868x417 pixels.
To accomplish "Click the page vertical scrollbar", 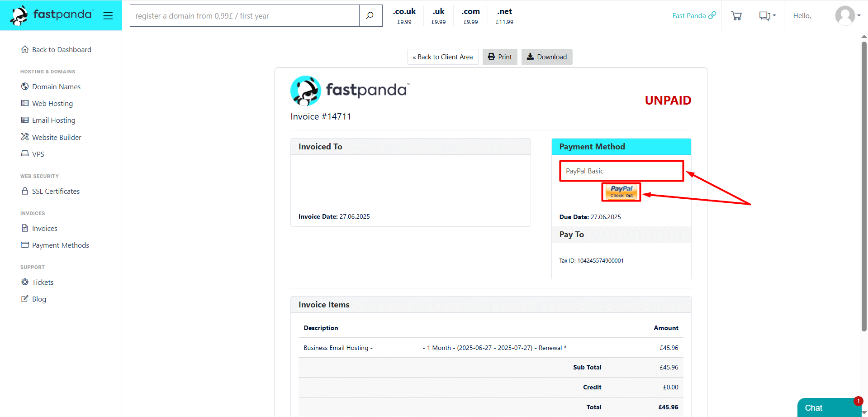I will tap(864, 186).
